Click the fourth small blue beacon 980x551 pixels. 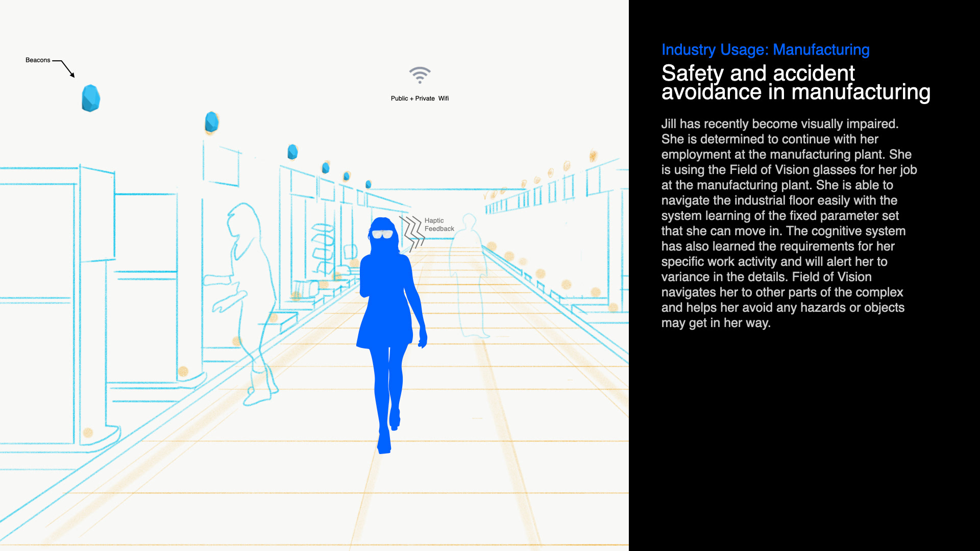326,167
